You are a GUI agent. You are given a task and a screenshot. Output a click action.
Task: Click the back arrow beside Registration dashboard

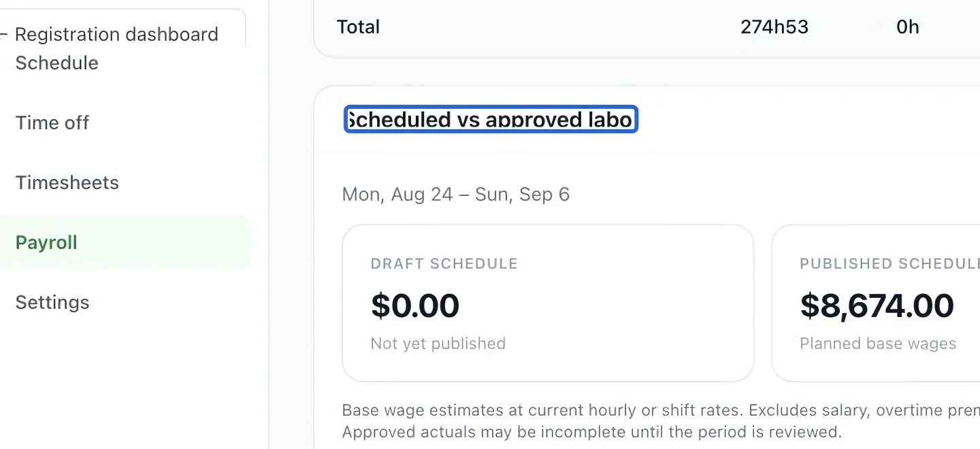(x=3, y=34)
